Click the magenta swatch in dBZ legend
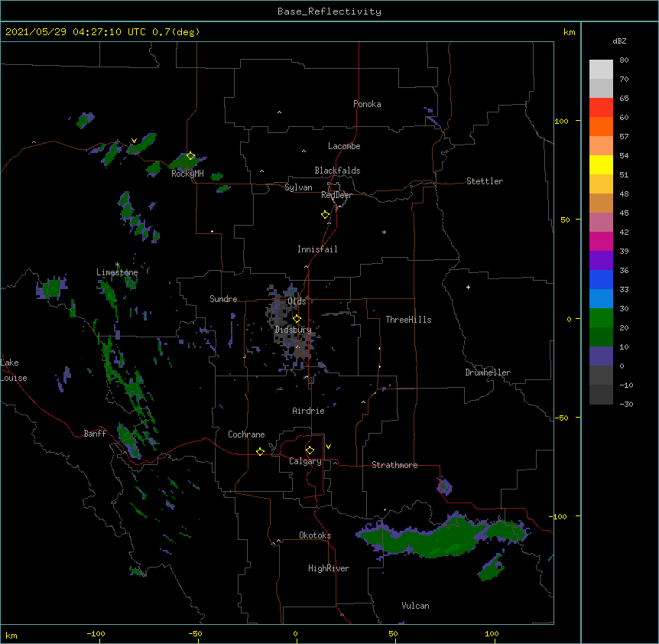The image size is (659, 644). 601,241
